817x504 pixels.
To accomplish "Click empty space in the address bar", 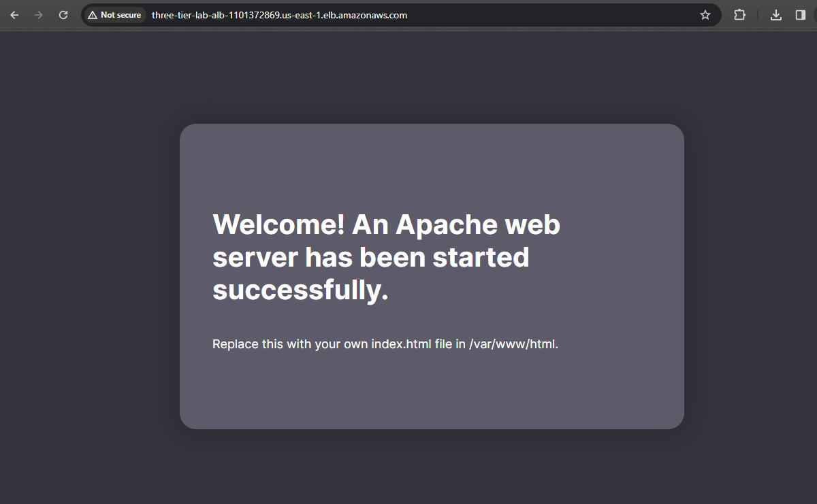I will pos(545,15).
